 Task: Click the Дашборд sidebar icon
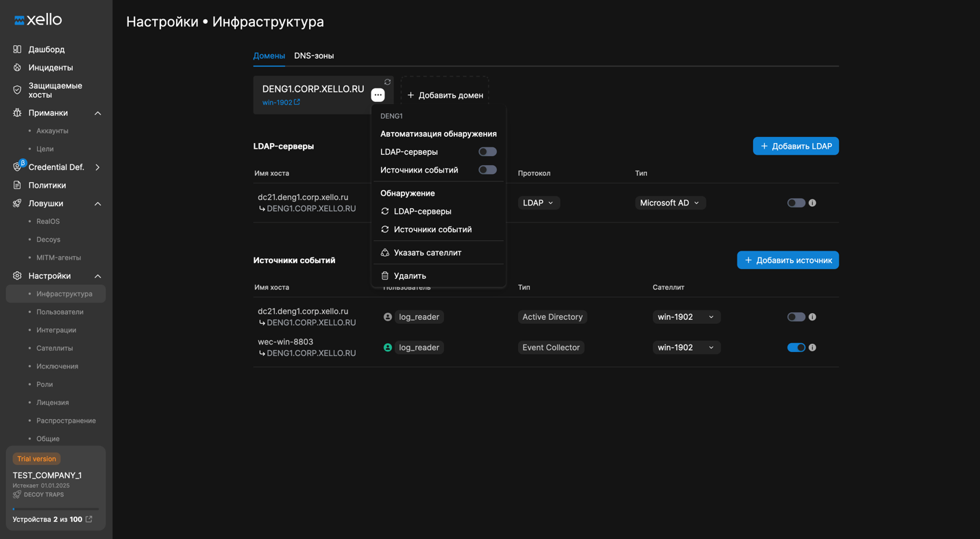(17, 49)
